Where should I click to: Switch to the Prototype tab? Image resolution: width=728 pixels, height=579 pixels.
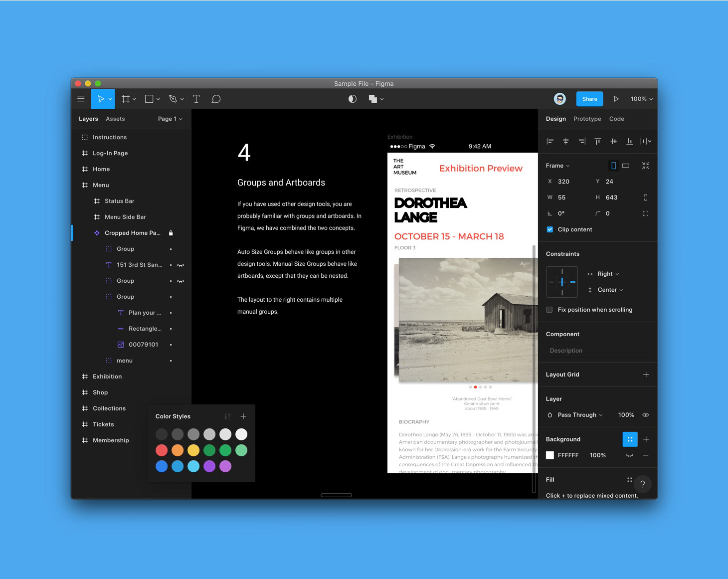click(587, 119)
